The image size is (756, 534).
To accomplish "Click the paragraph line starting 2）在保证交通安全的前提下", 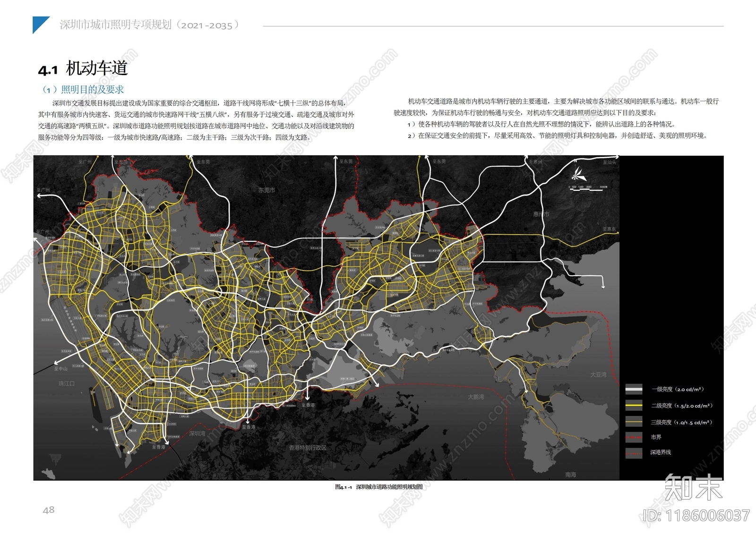I will [x=558, y=136].
